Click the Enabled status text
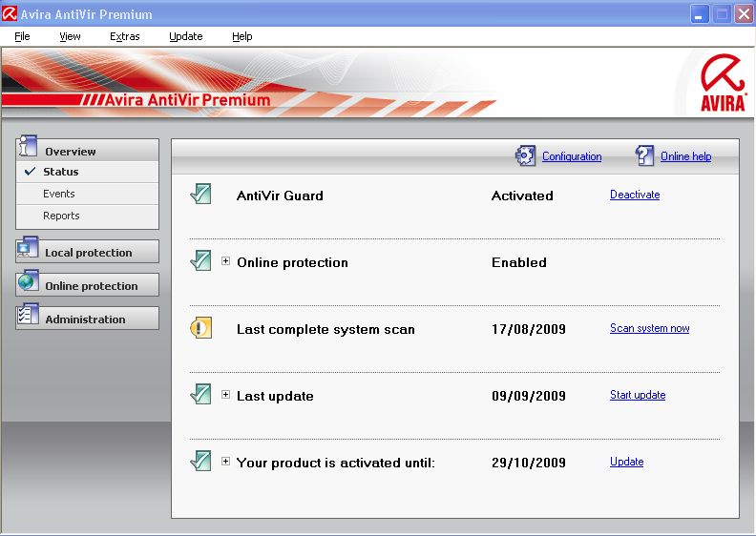 [x=518, y=262]
